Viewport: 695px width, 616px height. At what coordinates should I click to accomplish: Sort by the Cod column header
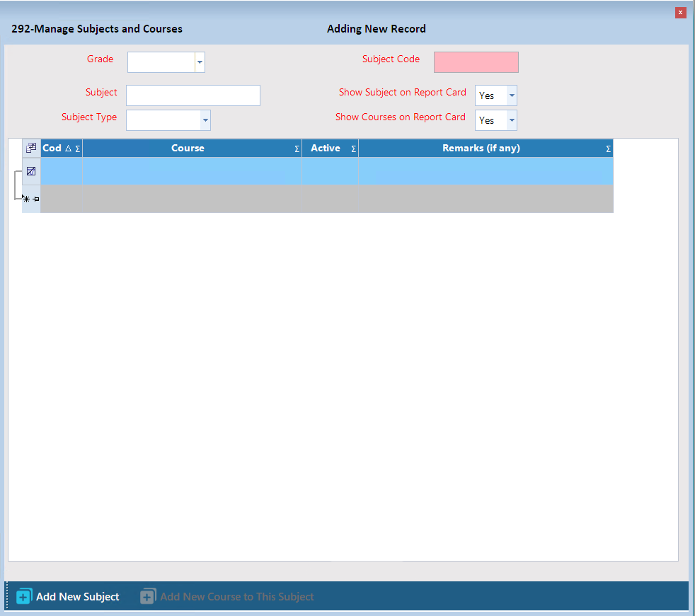tap(54, 149)
